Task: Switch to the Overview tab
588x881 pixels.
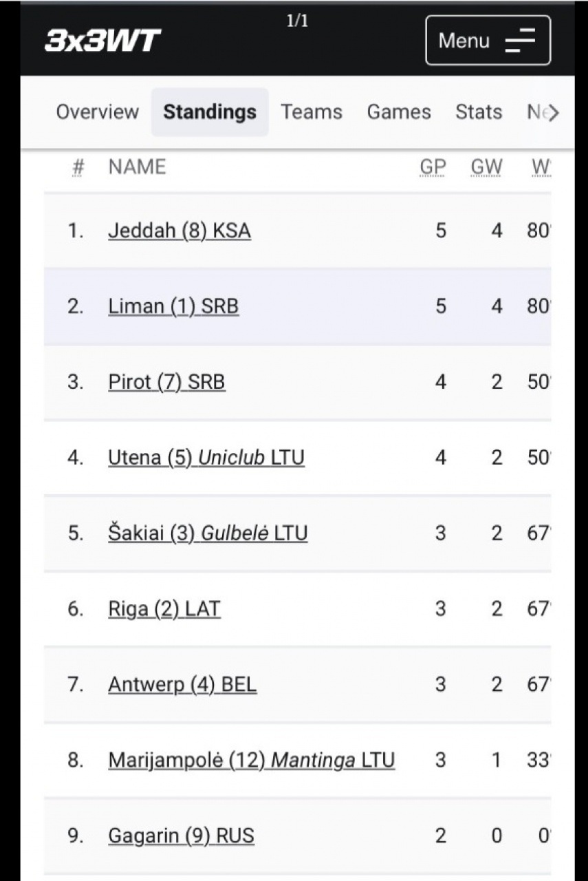Action: 97,112
